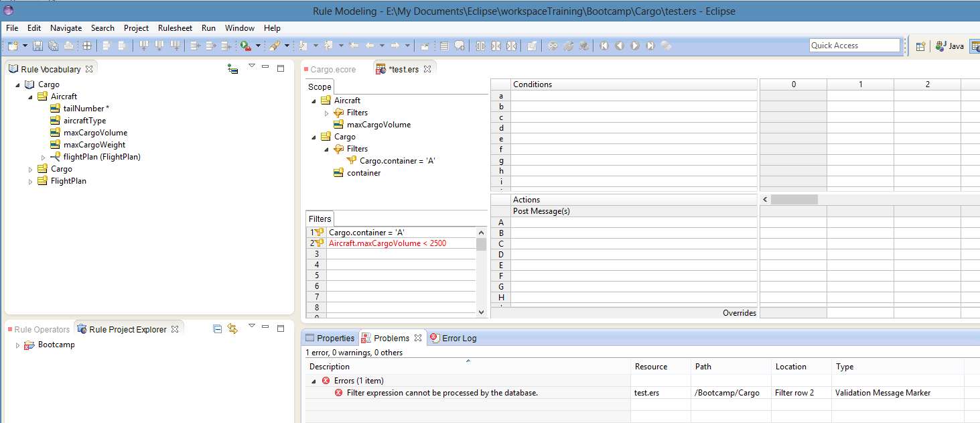Viewport: 980px width, 423px height.
Task: Click the Back navigation arrow icon
Action: [x=370, y=46]
